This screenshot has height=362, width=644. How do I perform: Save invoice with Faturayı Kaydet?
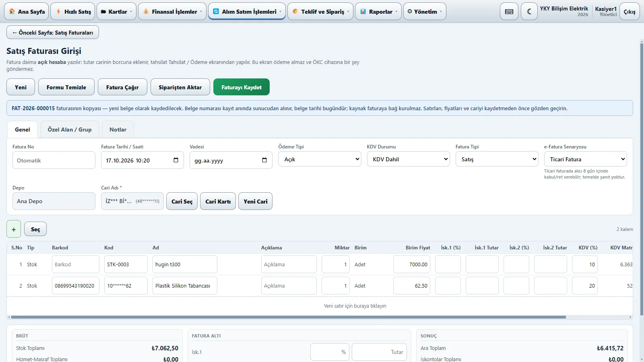click(242, 87)
